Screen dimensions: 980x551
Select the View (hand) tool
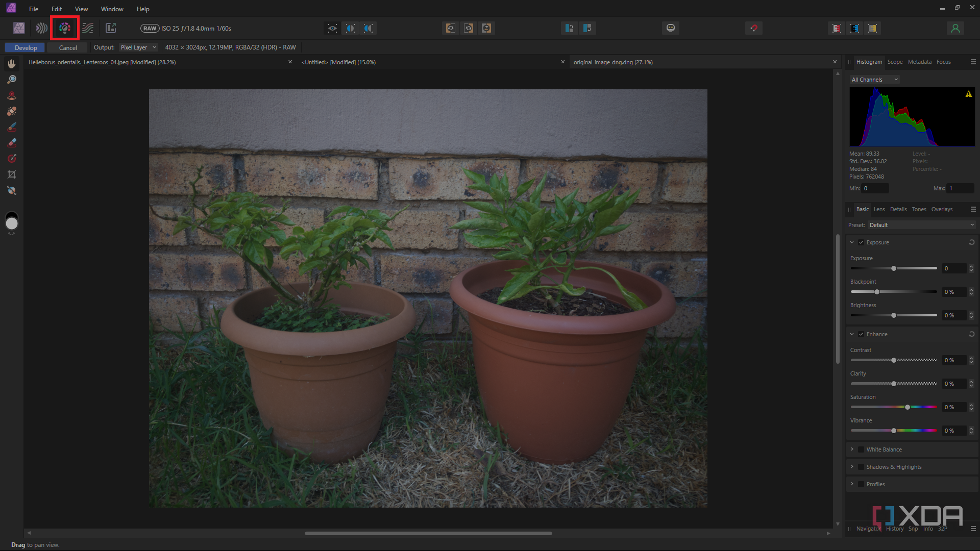click(x=12, y=64)
